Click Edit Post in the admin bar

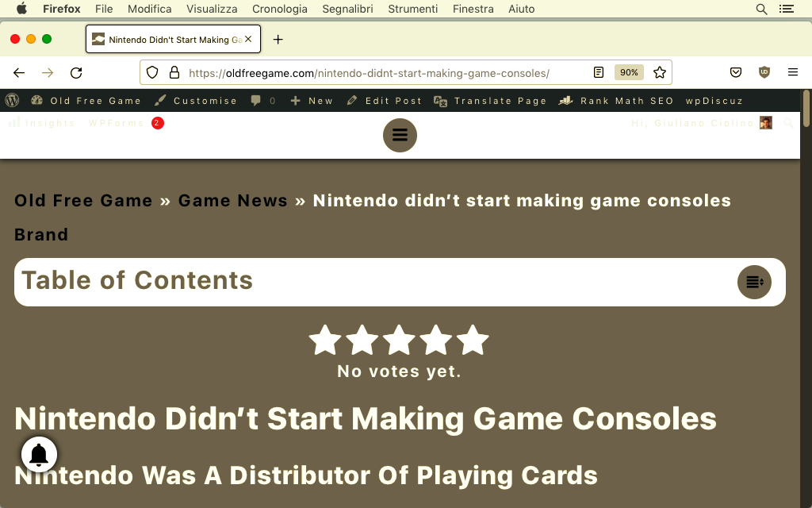(x=385, y=101)
